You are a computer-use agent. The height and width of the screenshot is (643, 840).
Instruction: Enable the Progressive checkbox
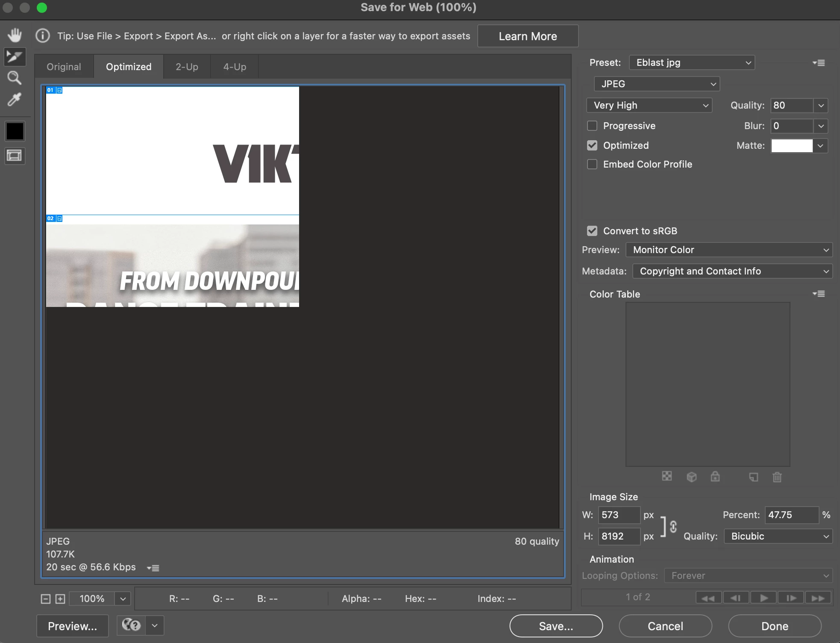(592, 126)
